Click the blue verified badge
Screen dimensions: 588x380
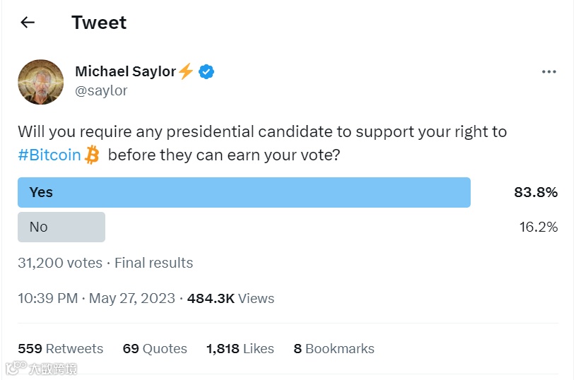point(206,71)
